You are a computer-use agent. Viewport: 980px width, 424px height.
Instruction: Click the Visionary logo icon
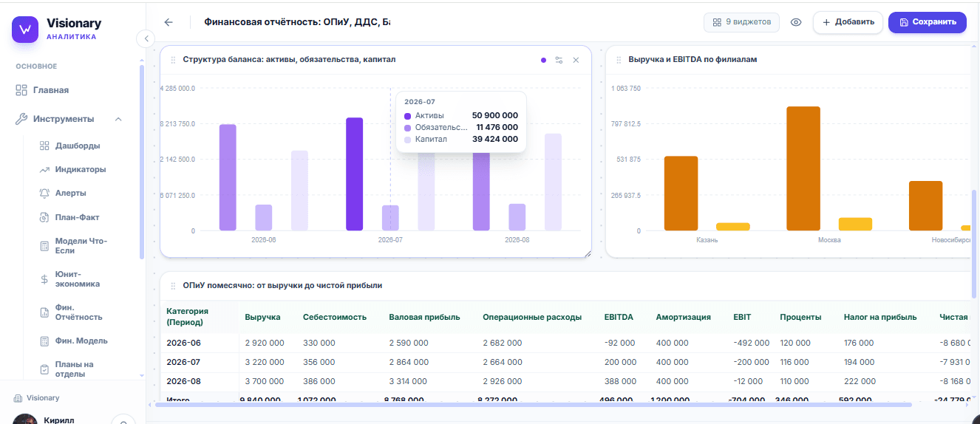click(x=24, y=30)
